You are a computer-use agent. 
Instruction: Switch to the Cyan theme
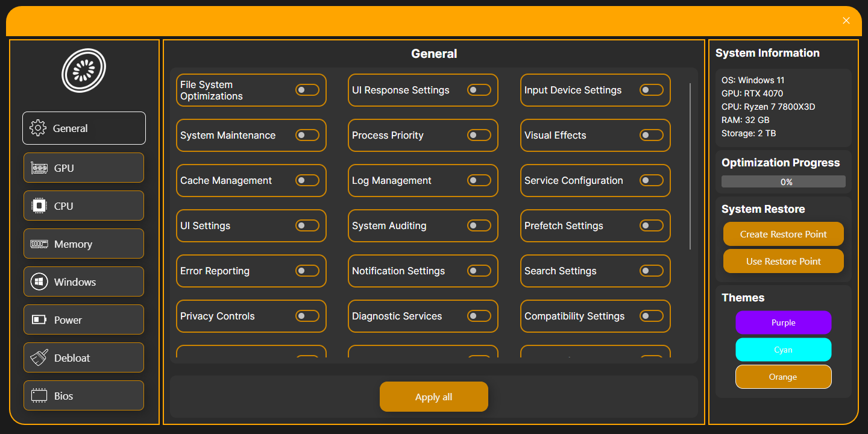pyautogui.click(x=783, y=350)
